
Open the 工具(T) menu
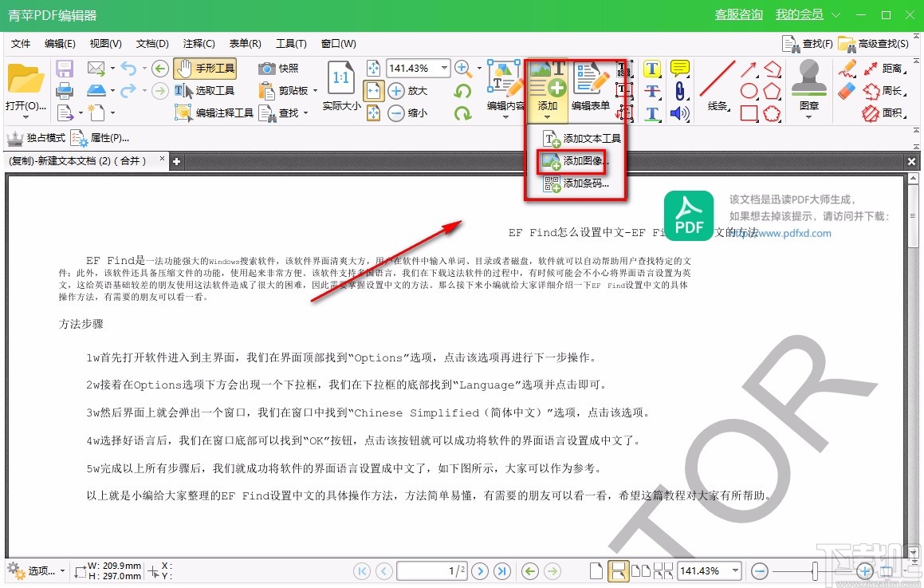291,44
